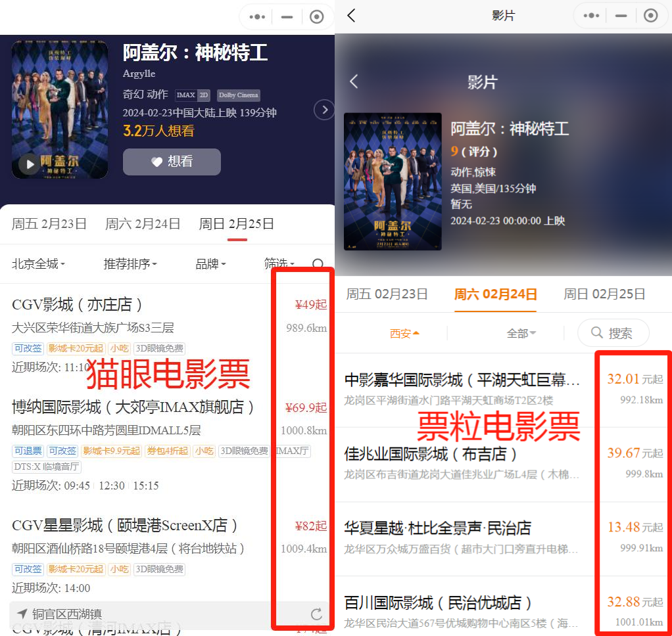Select the 14:00 showtime at CGV星星影城
This screenshot has width=672, height=636.
point(77,588)
